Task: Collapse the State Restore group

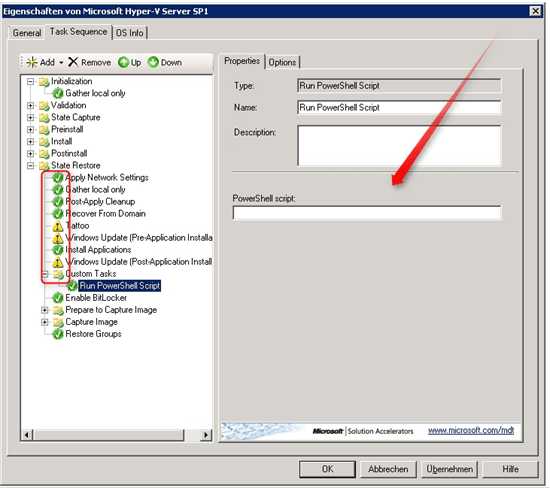Action: click(x=31, y=166)
